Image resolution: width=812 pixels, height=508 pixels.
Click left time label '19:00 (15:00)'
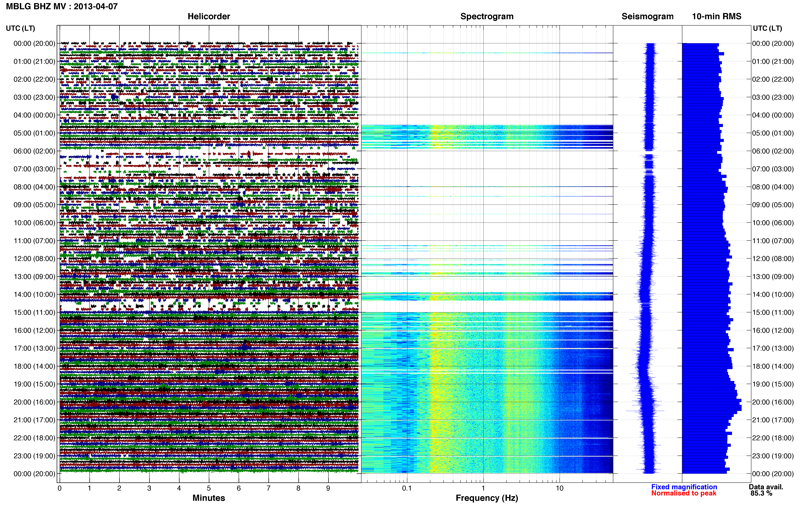pos(34,384)
